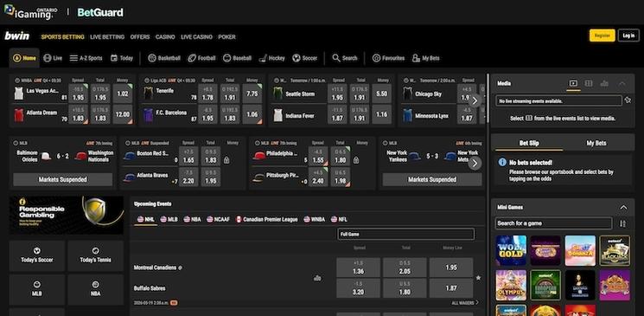
Task: Click the Search for a game field
Action: (x=553, y=223)
